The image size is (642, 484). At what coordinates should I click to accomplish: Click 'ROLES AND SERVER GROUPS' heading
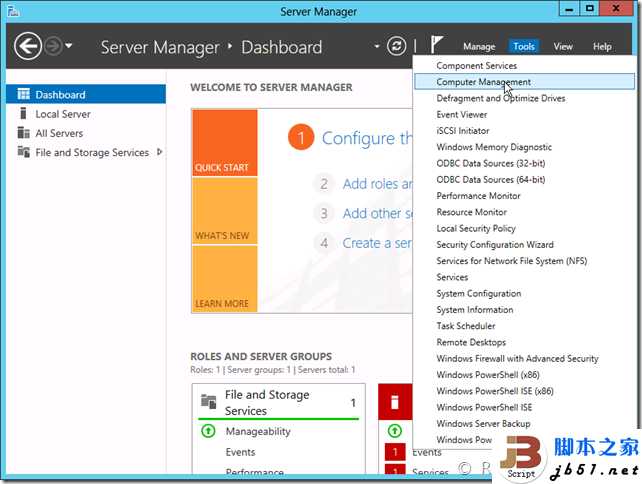pyautogui.click(x=261, y=356)
